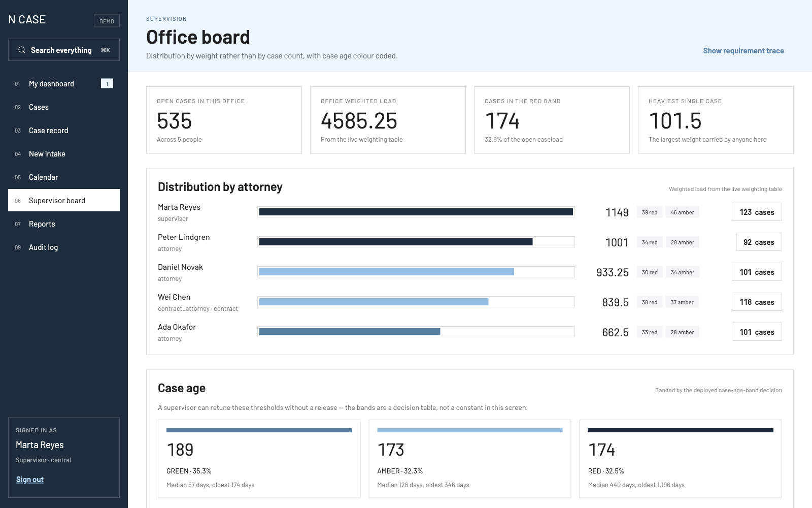Click the Sign out link
The width and height of the screenshot is (812, 508).
[30, 480]
